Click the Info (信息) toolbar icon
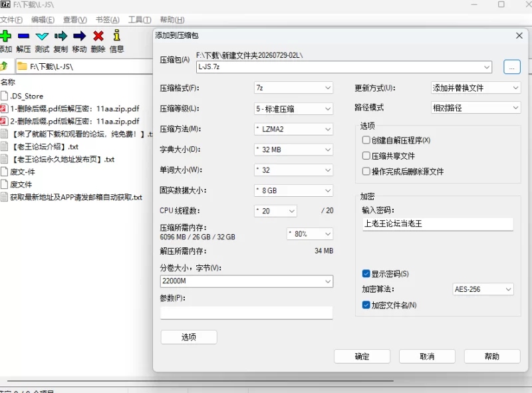 [x=117, y=35]
